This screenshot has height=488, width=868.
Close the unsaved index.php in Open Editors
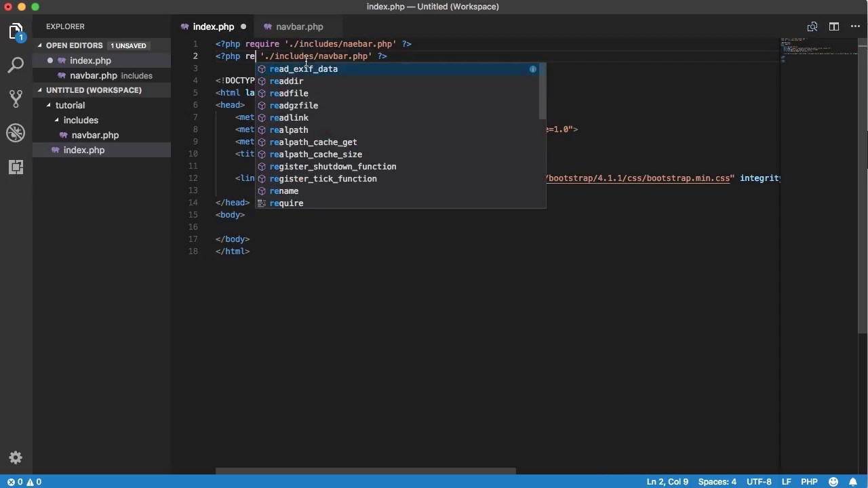[x=50, y=60]
